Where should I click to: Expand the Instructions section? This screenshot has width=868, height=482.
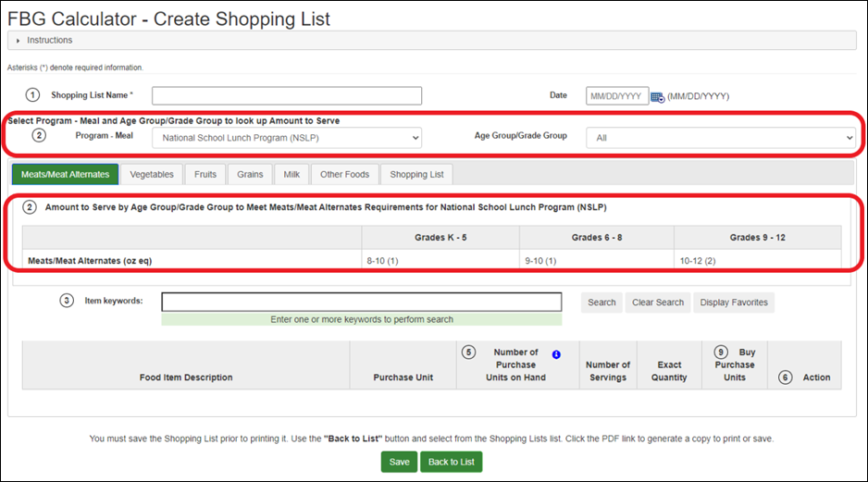click(19, 41)
